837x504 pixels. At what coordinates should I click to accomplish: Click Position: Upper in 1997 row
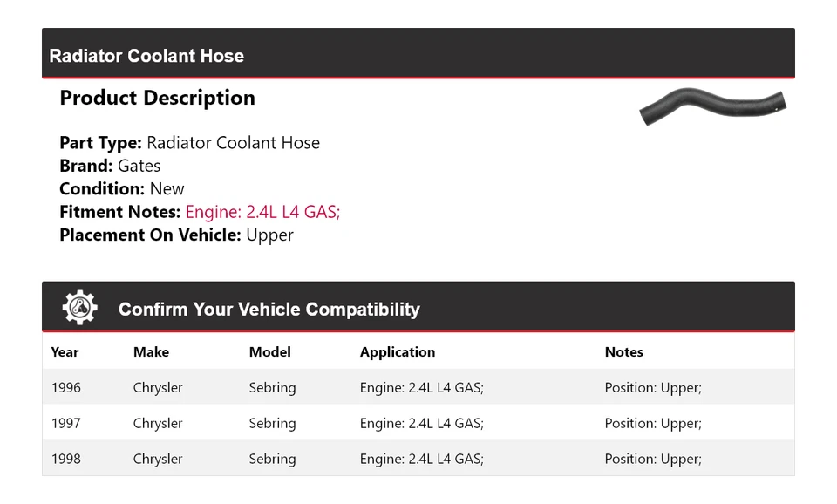(x=652, y=424)
